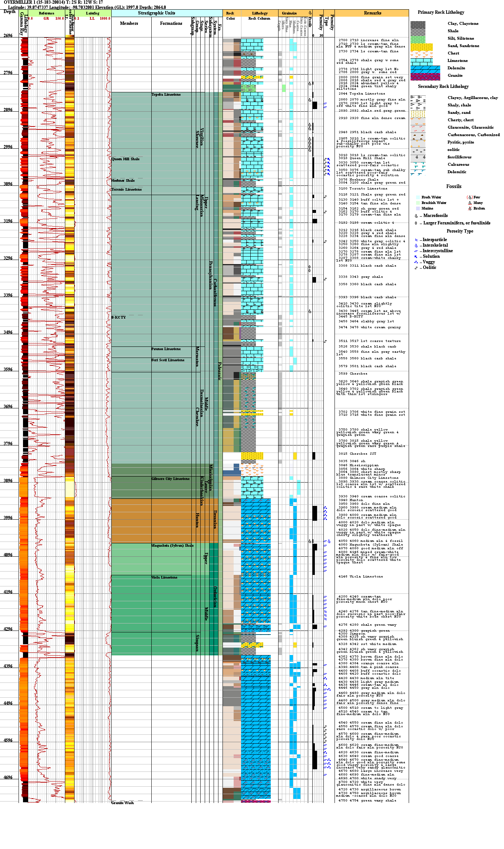This screenshot has width=504, height=849.
Task: Click the vertical Ordovician system label
Action: [x=215, y=596]
